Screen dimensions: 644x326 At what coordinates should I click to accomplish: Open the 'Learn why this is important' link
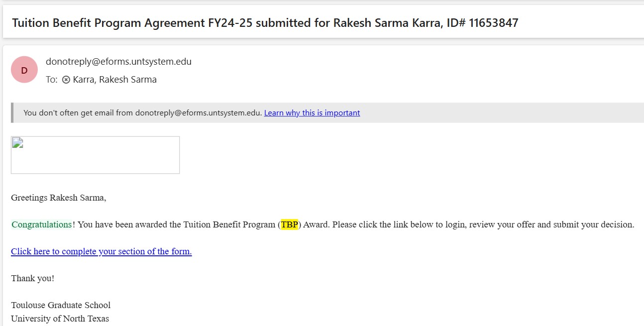pos(312,113)
